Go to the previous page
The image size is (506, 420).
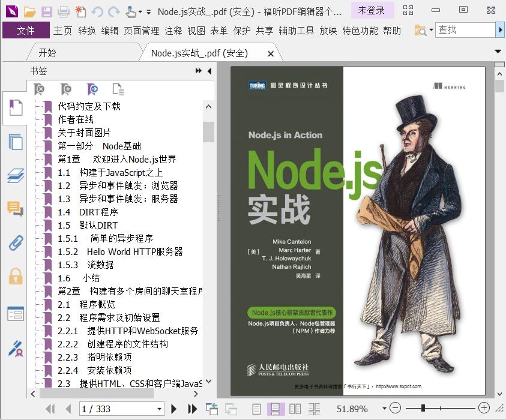pyautogui.click(x=68, y=409)
